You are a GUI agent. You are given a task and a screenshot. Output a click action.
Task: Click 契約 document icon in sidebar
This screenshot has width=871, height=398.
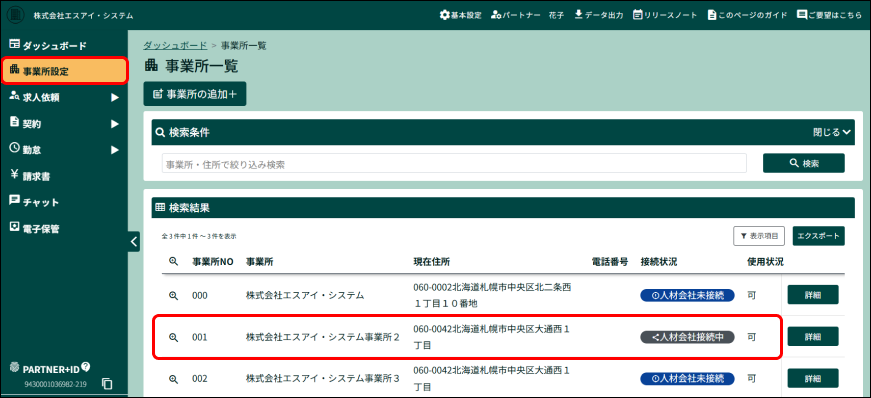(14, 123)
